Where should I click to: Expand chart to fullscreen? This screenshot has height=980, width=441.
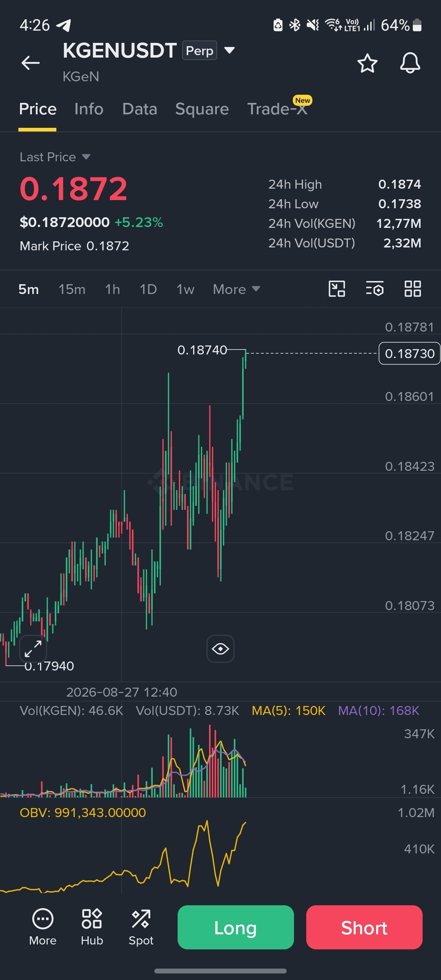click(33, 649)
